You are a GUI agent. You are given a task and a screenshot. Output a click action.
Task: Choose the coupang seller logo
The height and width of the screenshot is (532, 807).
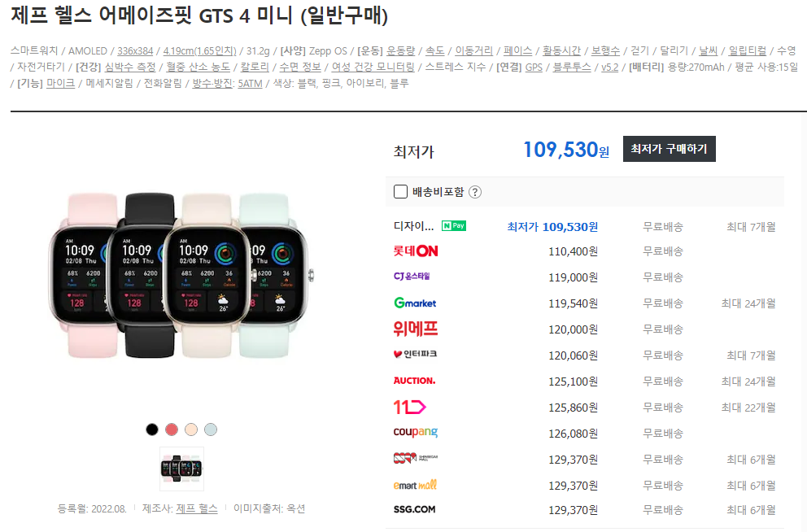click(x=416, y=433)
